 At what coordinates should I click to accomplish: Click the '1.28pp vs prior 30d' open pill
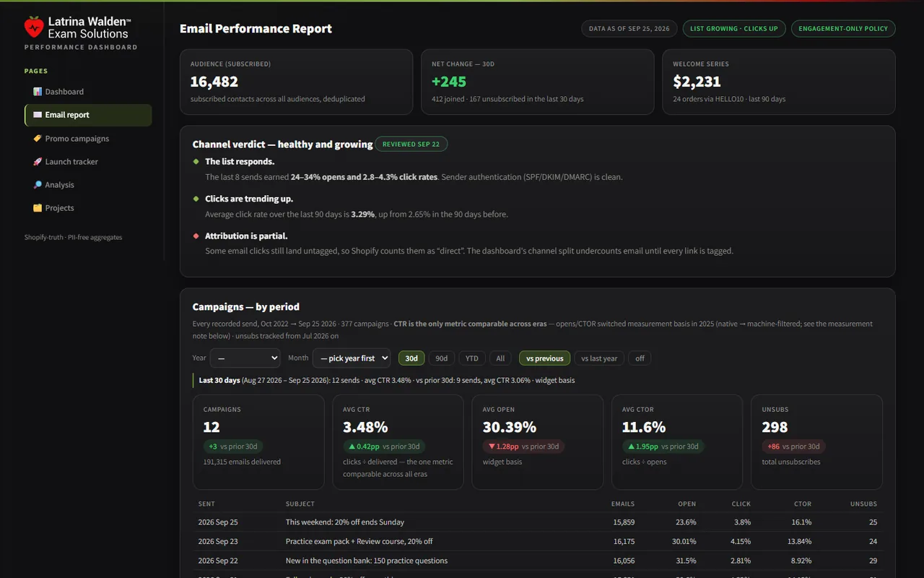pos(523,447)
